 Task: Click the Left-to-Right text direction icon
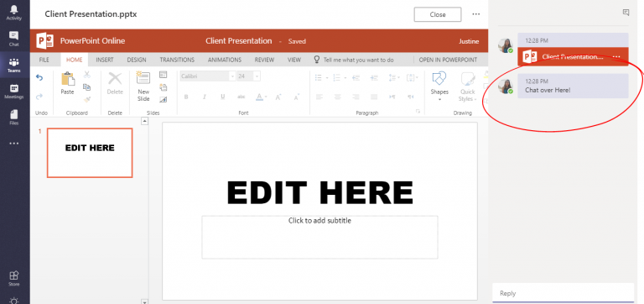pos(392,97)
